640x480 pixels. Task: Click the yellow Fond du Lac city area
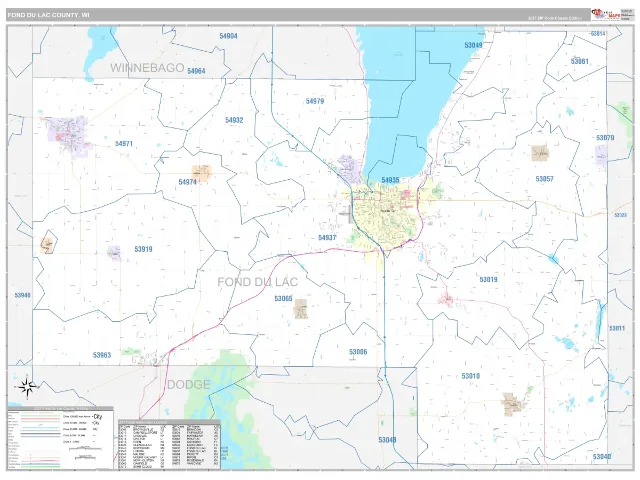386,218
